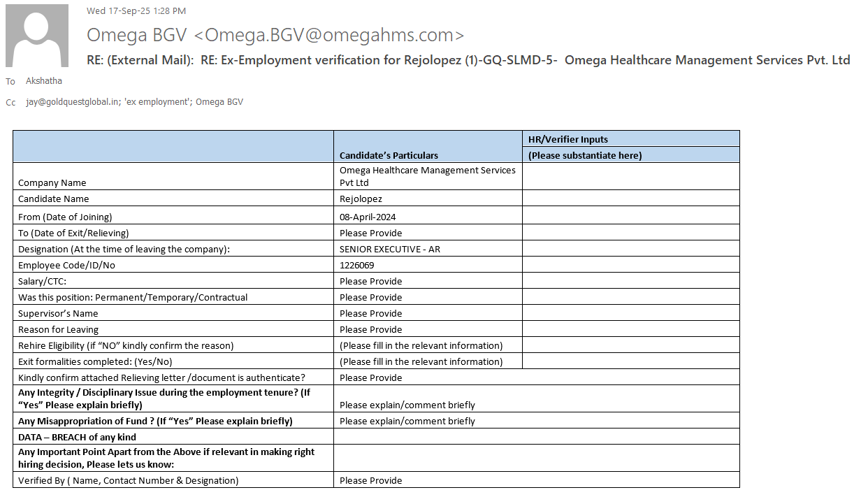The width and height of the screenshot is (868, 497).
Task: Click Please Provide in the position type row
Action: click(x=370, y=297)
